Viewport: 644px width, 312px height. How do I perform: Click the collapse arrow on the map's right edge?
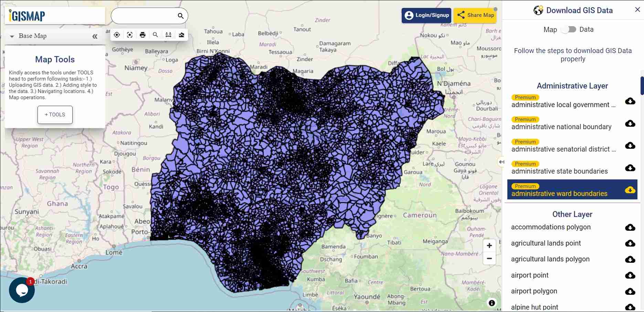pos(501,162)
